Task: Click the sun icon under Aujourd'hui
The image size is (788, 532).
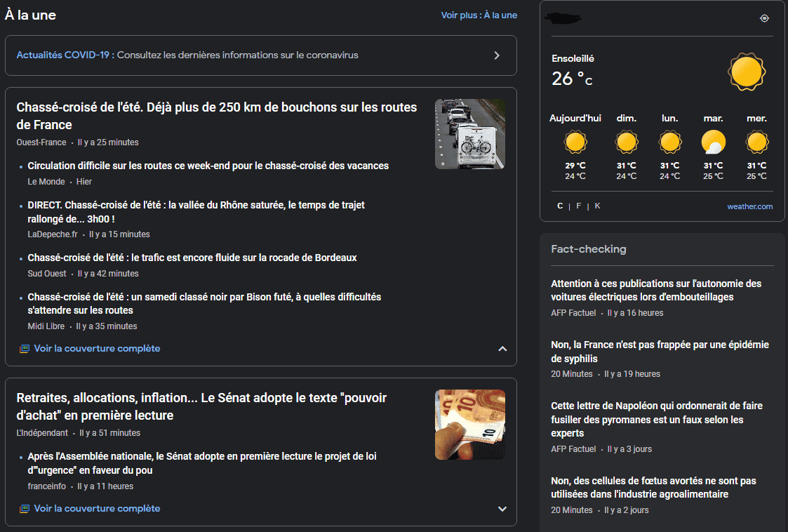Action: (x=575, y=142)
